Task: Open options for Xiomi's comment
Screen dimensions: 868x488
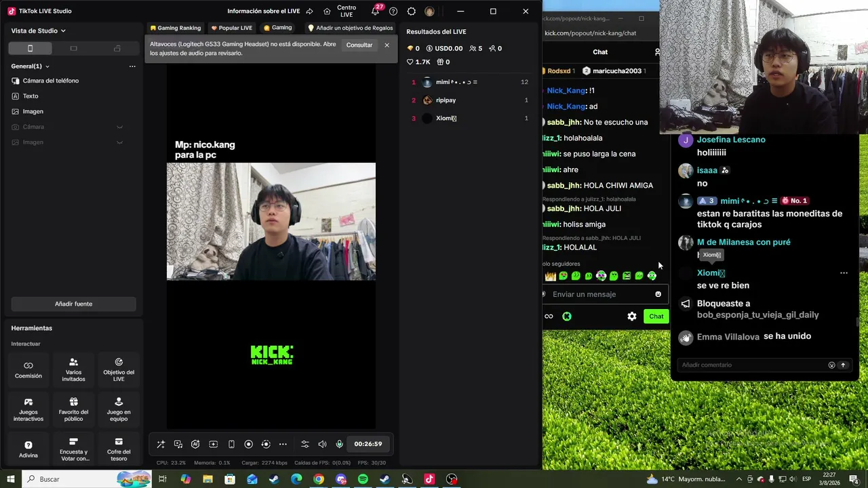Action: pos(844,273)
